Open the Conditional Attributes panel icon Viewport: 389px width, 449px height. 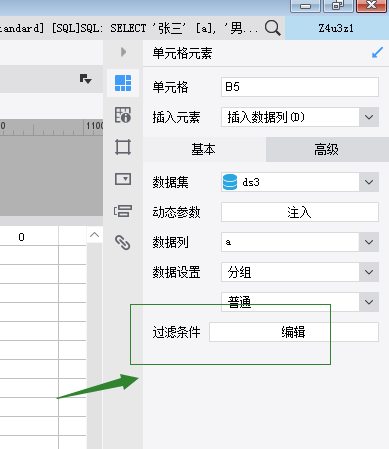123,211
